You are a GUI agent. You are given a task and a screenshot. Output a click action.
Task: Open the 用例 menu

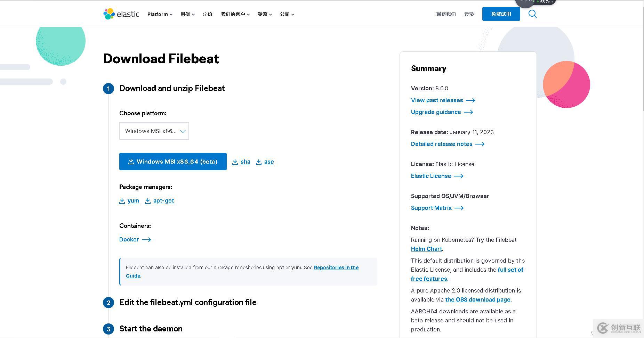[187, 14]
